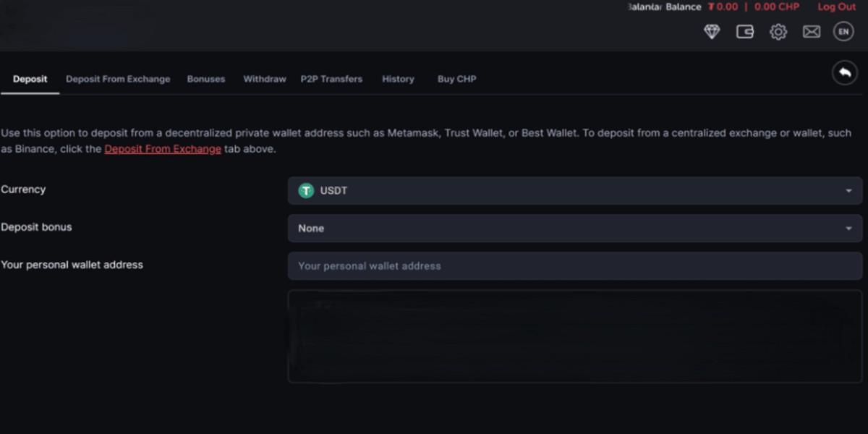Click the back arrow circle button
Image resolution: width=868 pixels, height=434 pixels.
click(844, 73)
